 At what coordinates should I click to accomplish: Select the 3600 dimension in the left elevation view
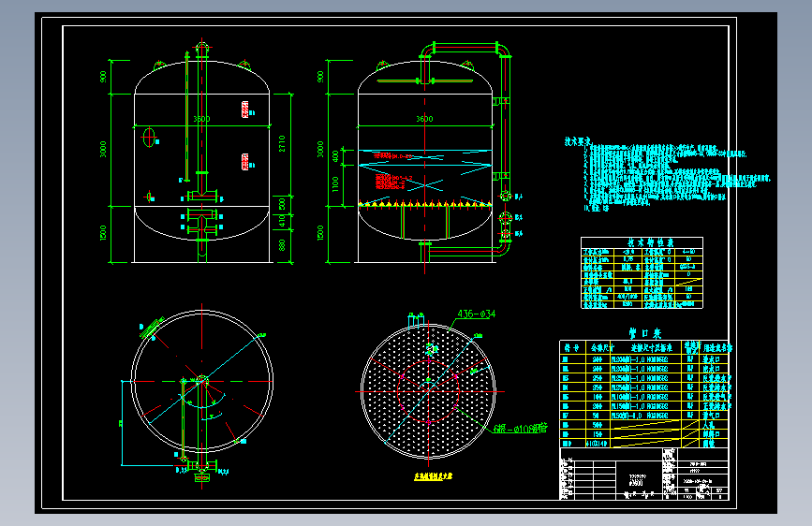[201, 119]
